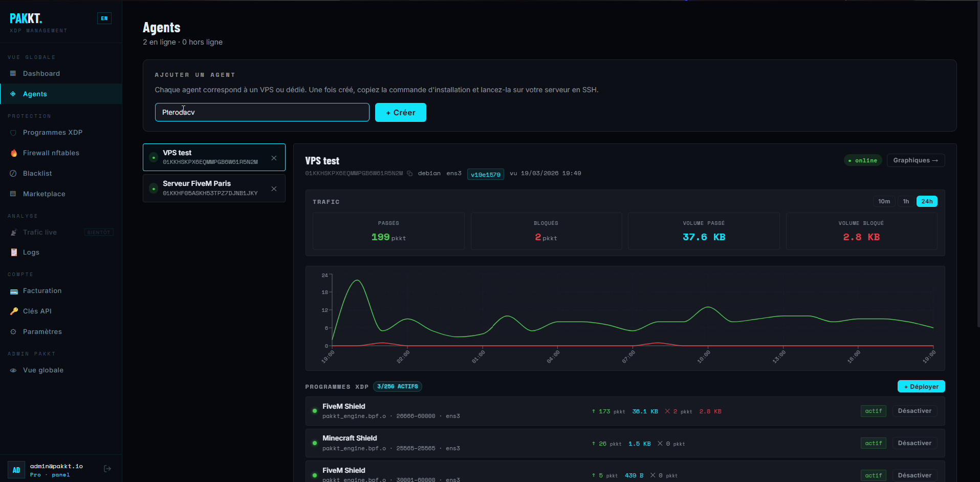
Task: Delete the Serveur FiveM Paris agent entry
Action: coord(274,189)
